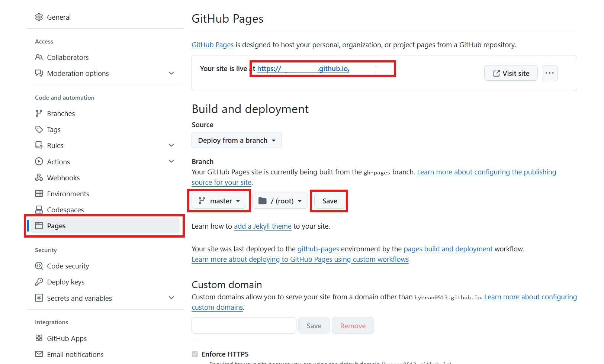Click the Environments server icon
The width and height of the screenshot is (604, 364).
click(39, 194)
